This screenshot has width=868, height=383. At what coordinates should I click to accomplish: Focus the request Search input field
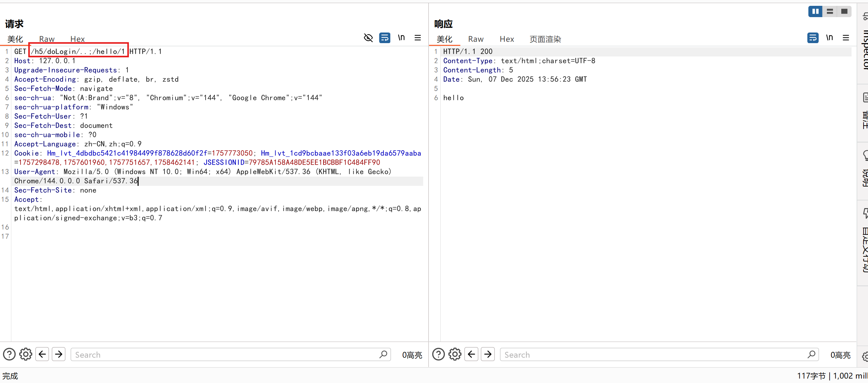tap(223, 355)
